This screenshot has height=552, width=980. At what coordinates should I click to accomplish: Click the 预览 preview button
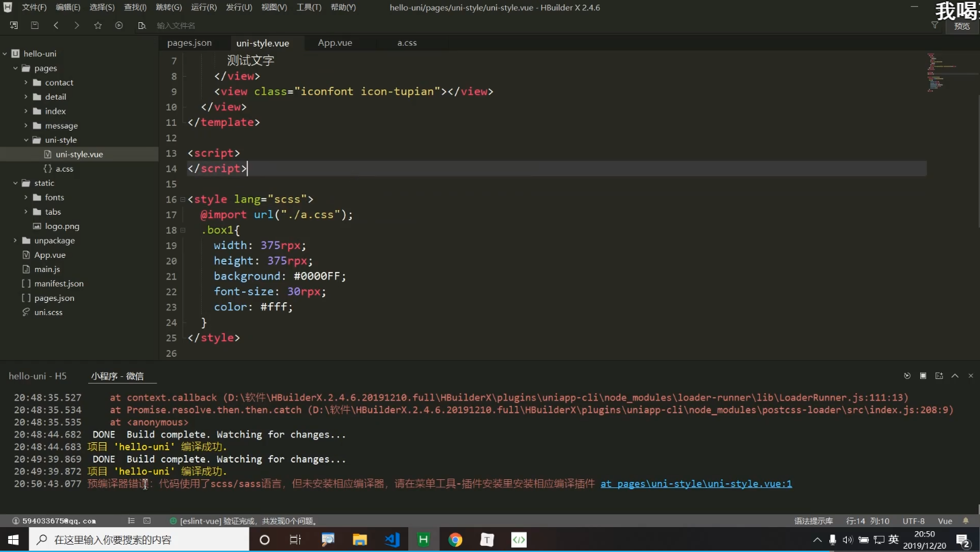[x=962, y=26]
